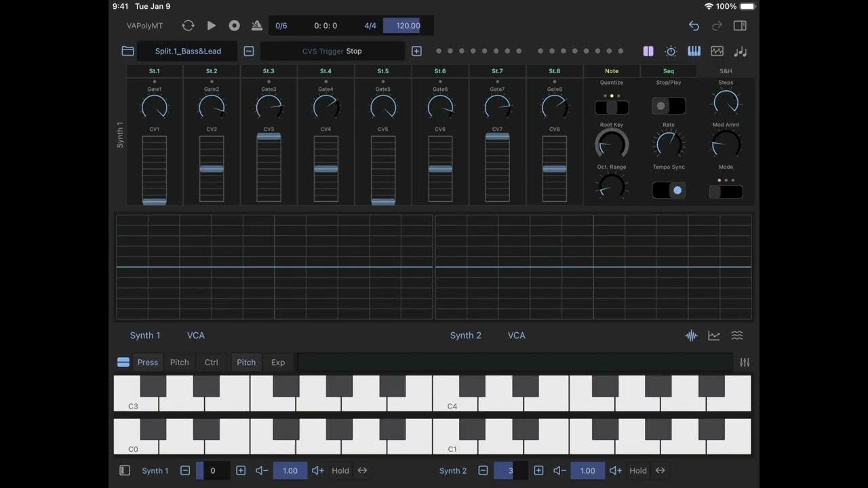The image size is (868, 488).
Task: Undo the last action
Action: click(694, 26)
